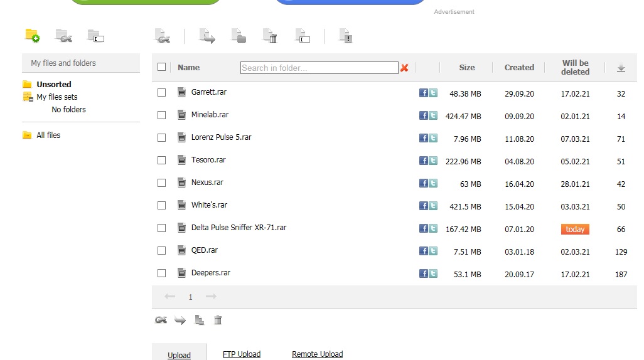Viewport: 644px width, 360px height.
Task: Click the orange today deletion badge
Action: pos(575,229)
